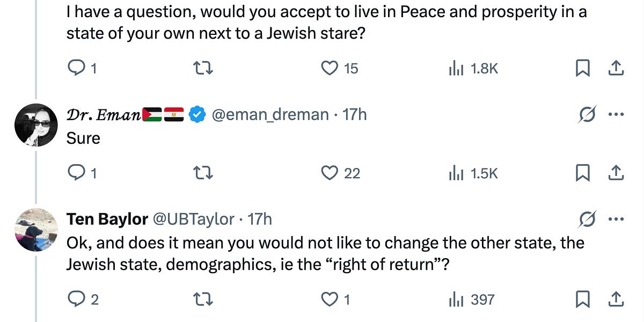Click the reply icon showing 2 replies
The width and height of the screenshot is (644, 322).
pos(77,299)
